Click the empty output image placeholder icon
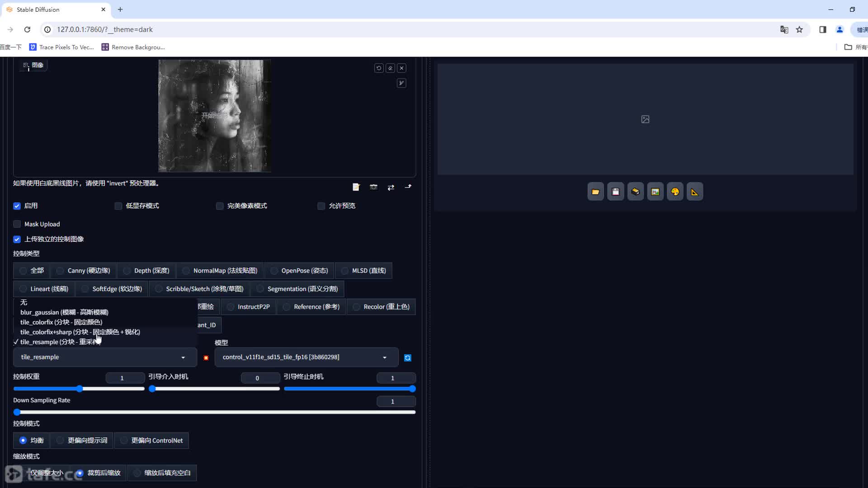The width and height of the screenshot is (868, 488). click(645, 119)
